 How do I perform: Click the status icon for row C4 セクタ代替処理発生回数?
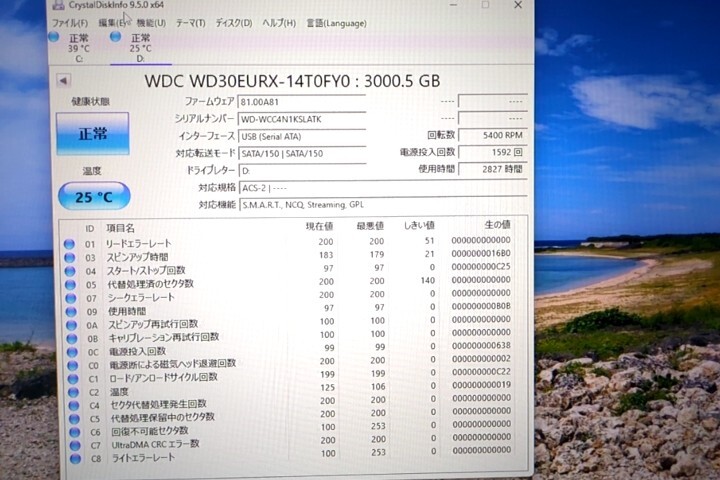pos(74,405)
